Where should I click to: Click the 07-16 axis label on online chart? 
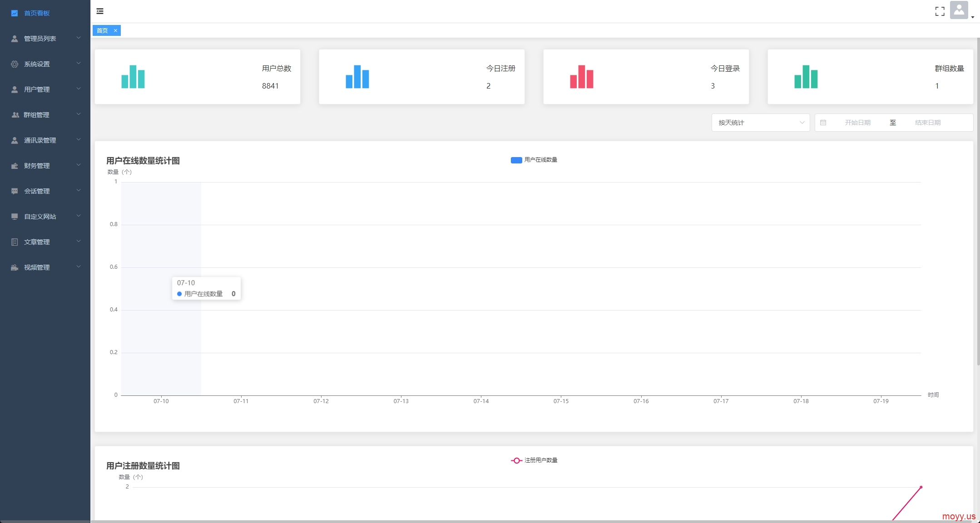coord(641,401)
